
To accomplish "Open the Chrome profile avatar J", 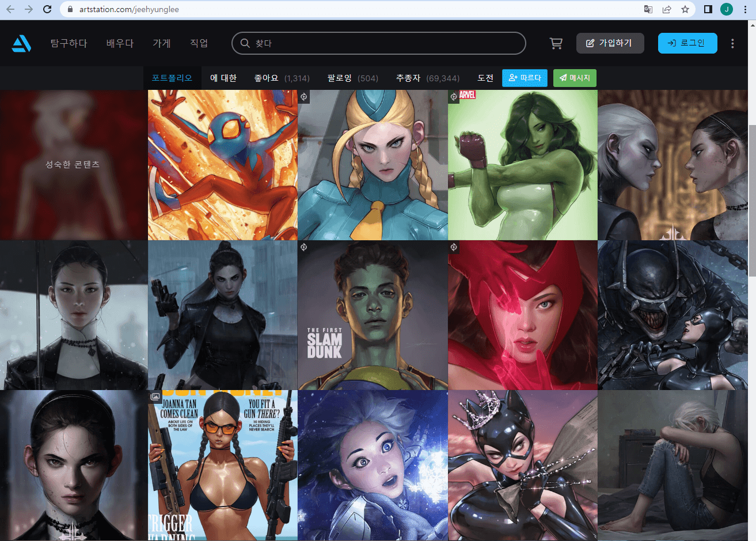I will [x=727, y=9].
